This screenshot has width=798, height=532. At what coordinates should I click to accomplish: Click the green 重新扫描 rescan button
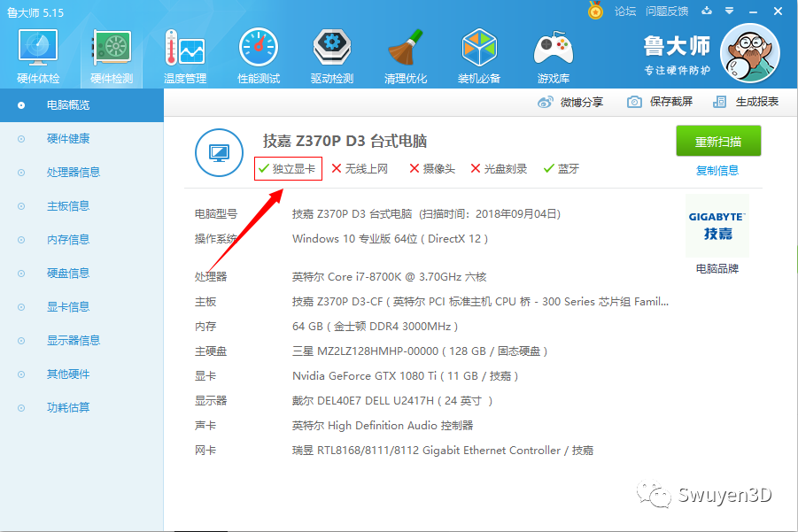[718, 141]
